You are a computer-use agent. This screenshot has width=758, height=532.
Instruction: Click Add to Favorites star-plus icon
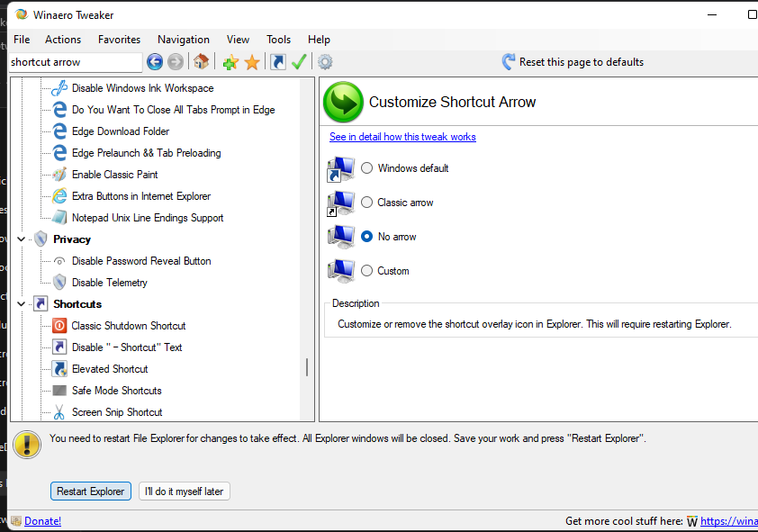[230, 62]
